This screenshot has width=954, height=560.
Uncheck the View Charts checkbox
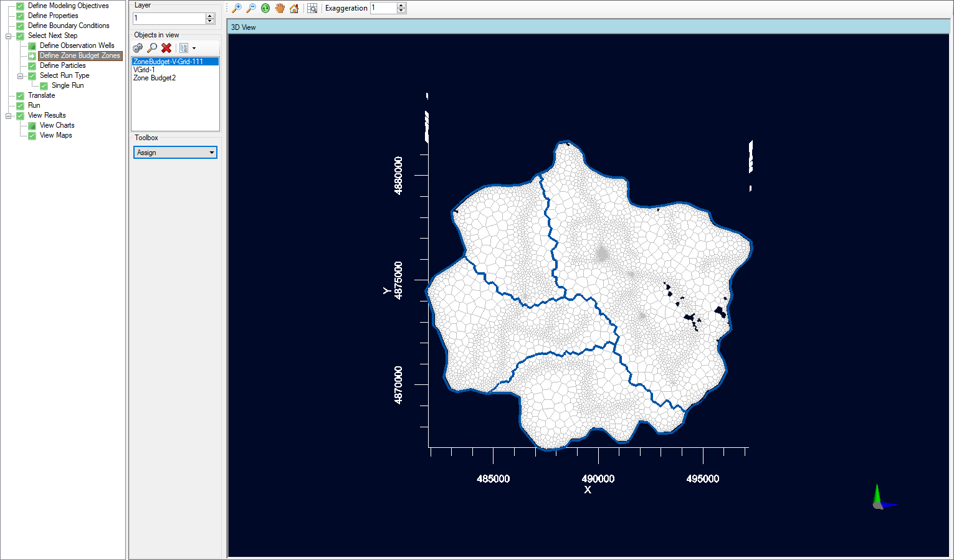tap(32, 125)
